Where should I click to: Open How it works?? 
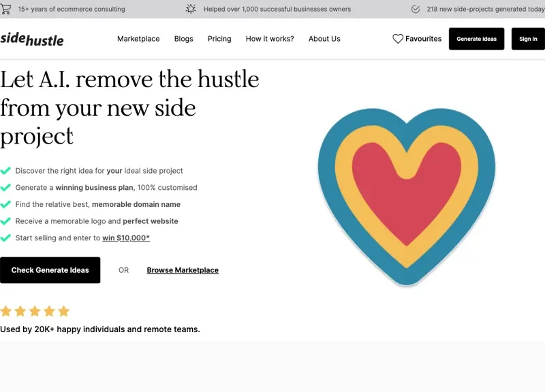coord(270,39)
